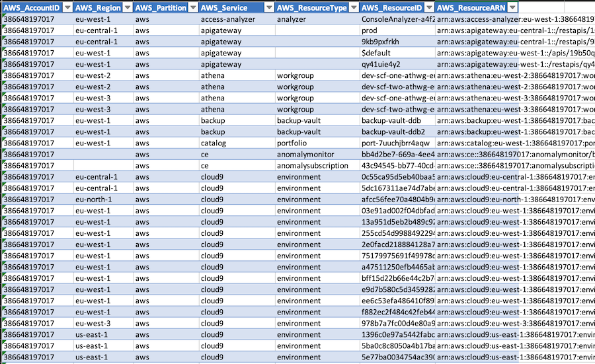Image resolution: width=595 pixels, height=364 pixels.
Task: Select the $default resource ID cell
Action: coord(397,53)
